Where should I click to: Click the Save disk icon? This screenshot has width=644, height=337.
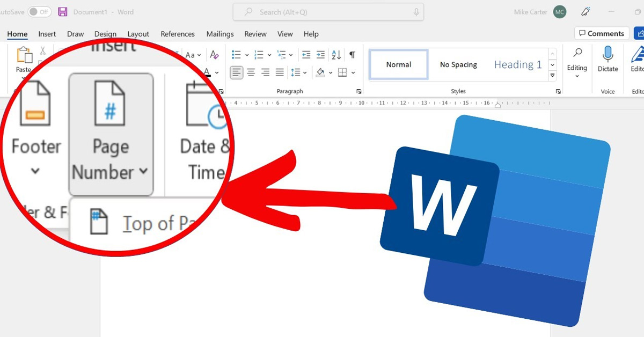pos(63,11)
